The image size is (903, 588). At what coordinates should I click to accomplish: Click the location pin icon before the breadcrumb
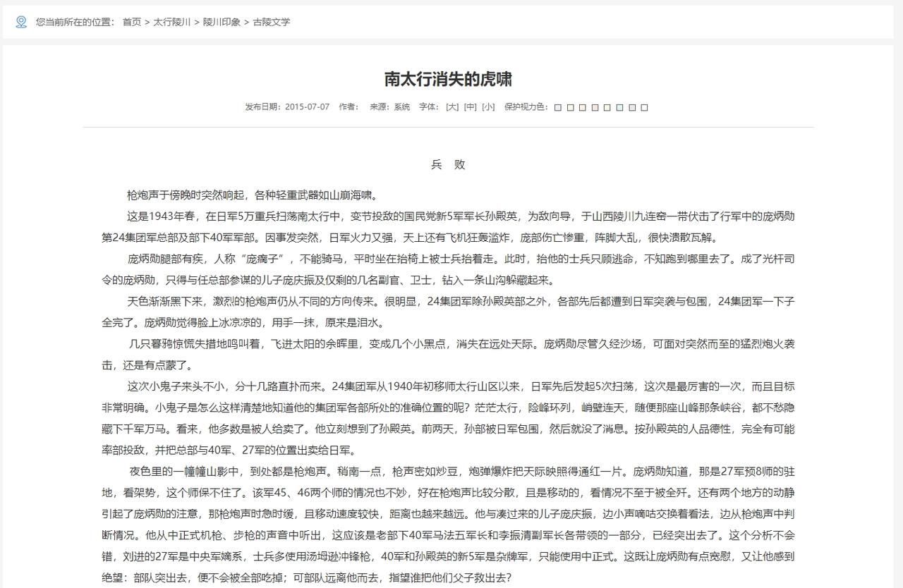click(x=21, y=22)
